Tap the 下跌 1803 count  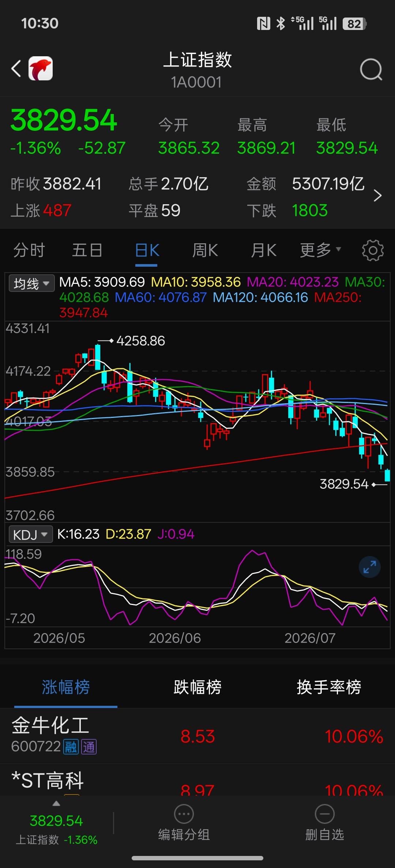(287, 211)
